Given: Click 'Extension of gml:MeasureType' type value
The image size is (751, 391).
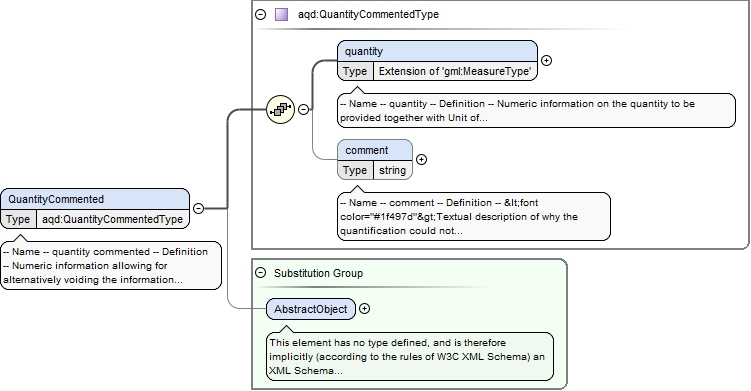Looking at the screenshot, I should (455, 71).
